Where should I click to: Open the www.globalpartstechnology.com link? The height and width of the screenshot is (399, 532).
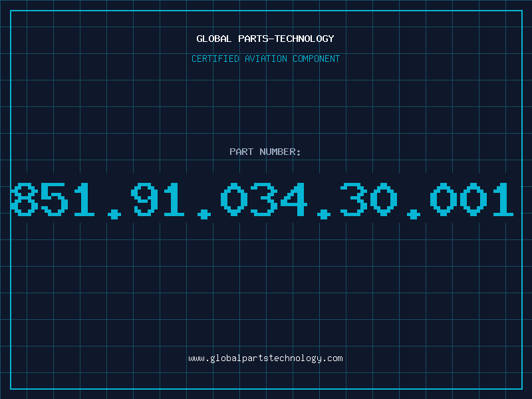point(265,358)
